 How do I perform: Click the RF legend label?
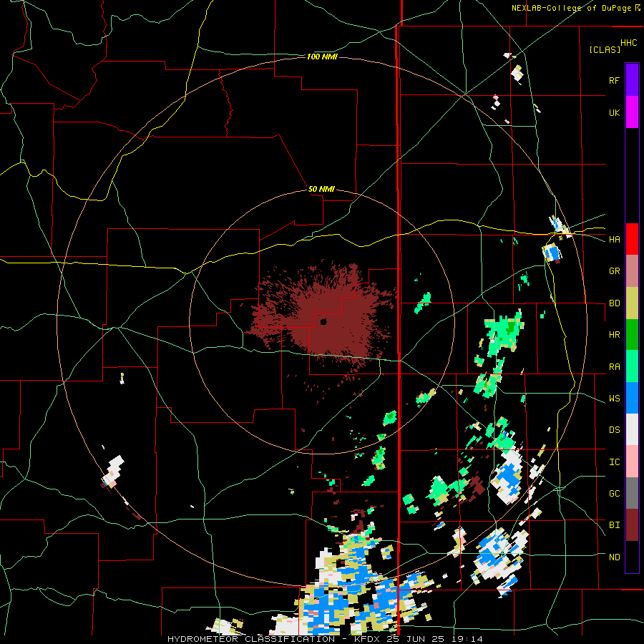click(614, 80)
